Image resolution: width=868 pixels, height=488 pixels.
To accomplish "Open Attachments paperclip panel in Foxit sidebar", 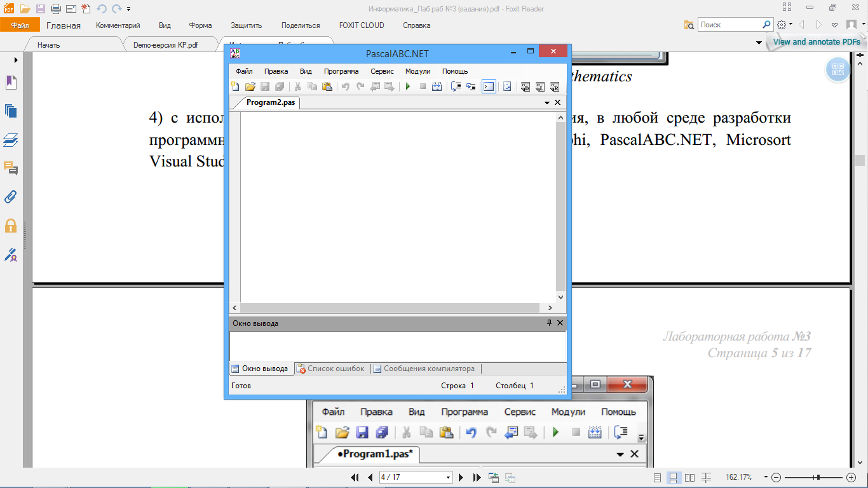I will (x=11, y=196).
